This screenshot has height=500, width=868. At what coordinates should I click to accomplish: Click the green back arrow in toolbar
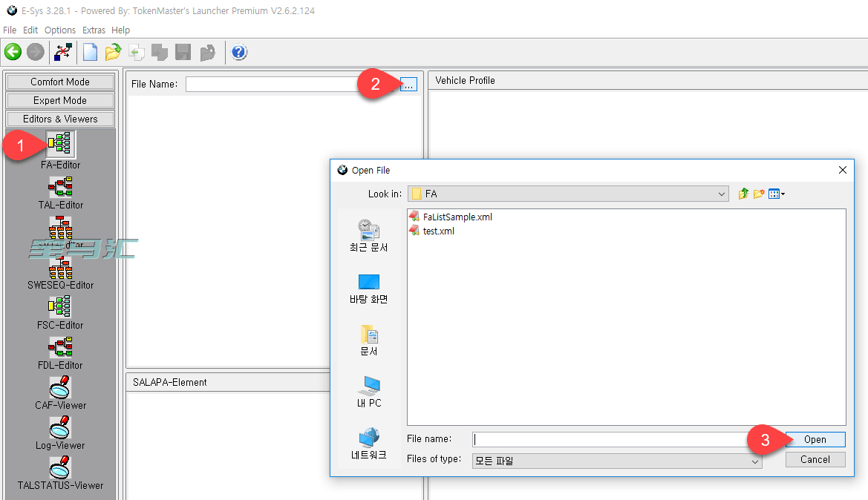click(x=13, y=52)
